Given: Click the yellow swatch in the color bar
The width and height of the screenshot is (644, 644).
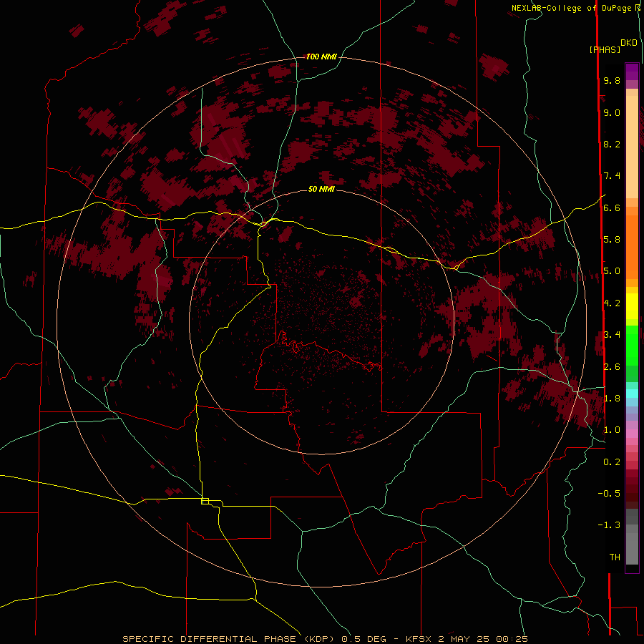Looking at the screenshot, I should point(632,306).
